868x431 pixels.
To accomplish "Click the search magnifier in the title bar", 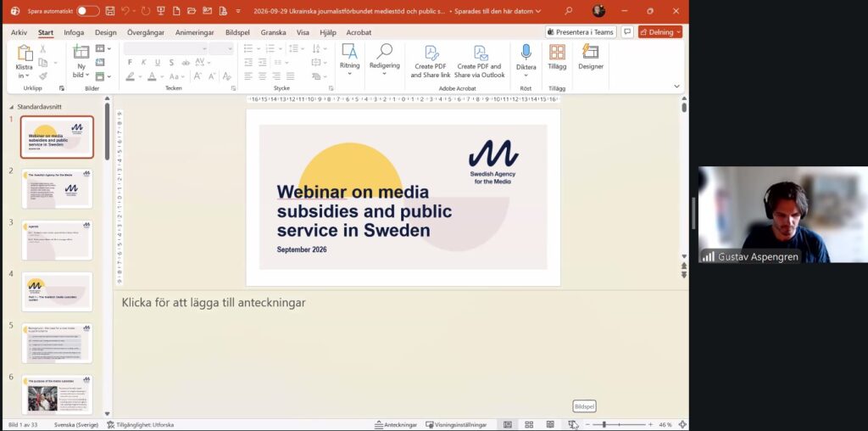I will coord(569,11).
